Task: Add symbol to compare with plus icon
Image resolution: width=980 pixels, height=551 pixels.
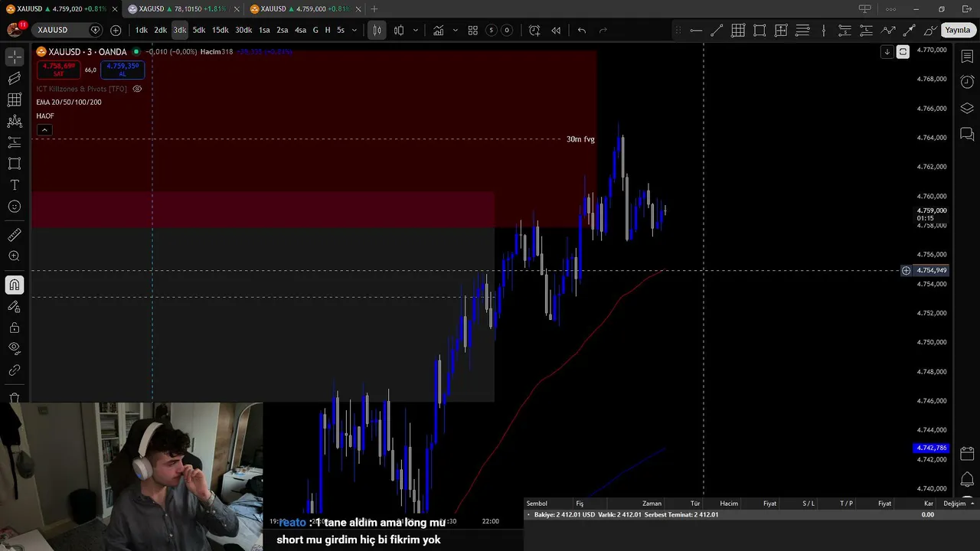Action: 116,30
